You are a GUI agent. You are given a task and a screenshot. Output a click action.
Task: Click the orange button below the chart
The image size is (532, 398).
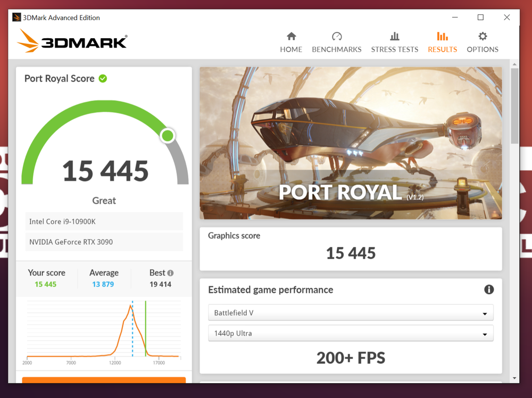coord(104,380)
